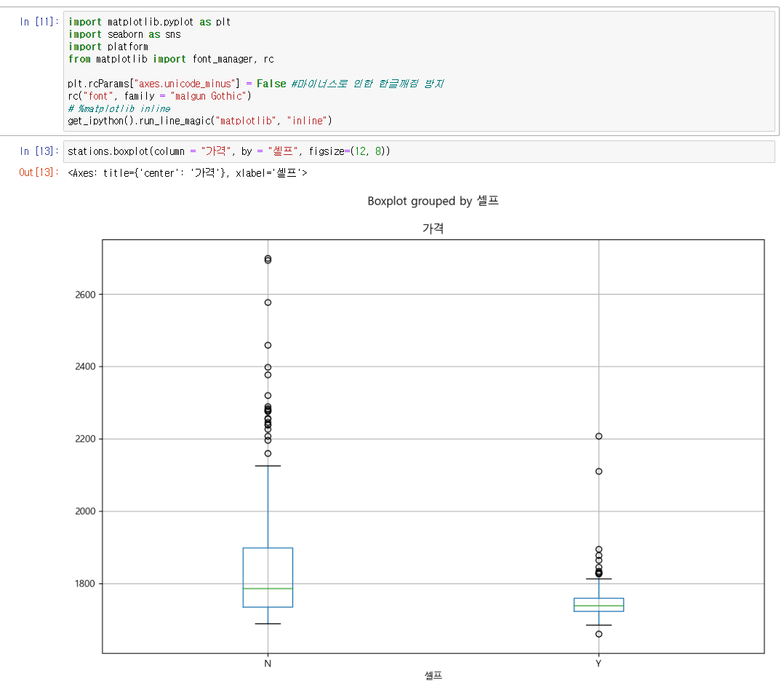Click the In [13] cell prompt label
The image size is (784, 686).
39,151
